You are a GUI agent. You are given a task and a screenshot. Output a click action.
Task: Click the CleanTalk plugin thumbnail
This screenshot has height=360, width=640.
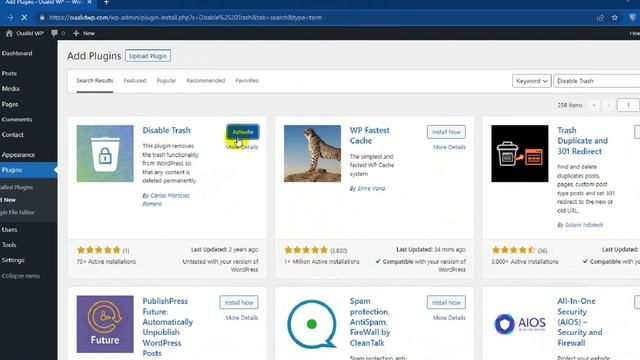coord(312,324)
